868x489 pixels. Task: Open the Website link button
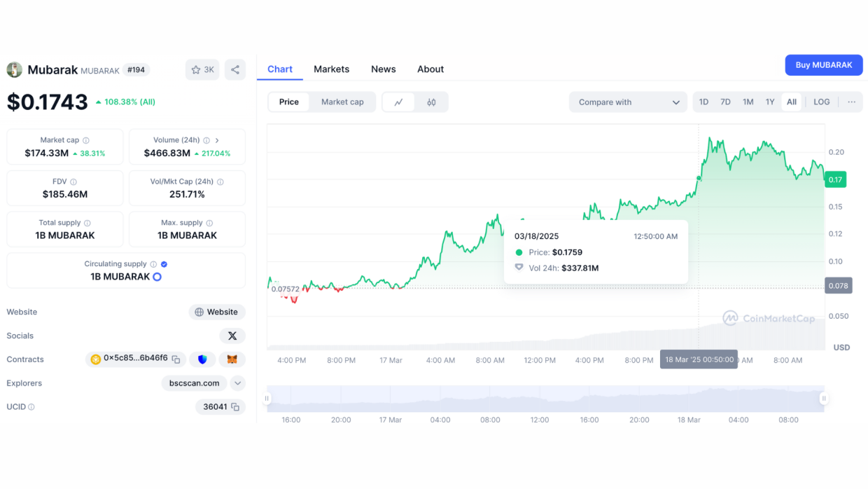tap(217, 312)
